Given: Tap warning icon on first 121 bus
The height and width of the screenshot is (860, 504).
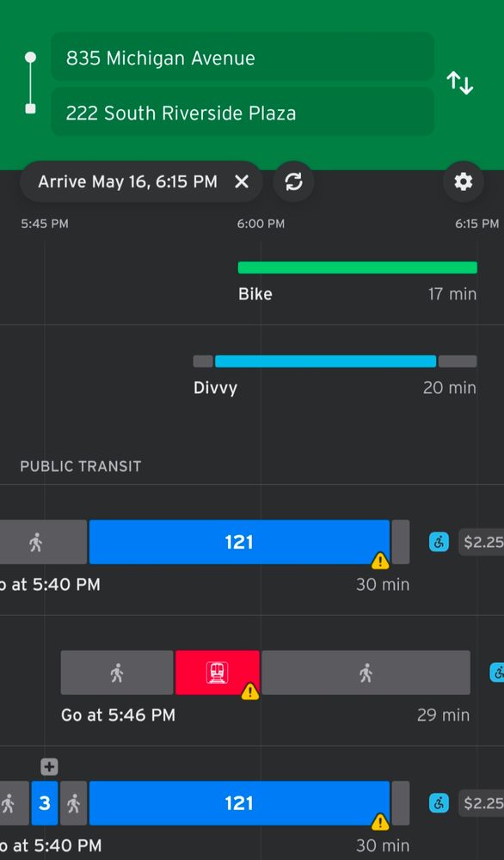Looking at the screenshot, I should (x=380, y=561).
